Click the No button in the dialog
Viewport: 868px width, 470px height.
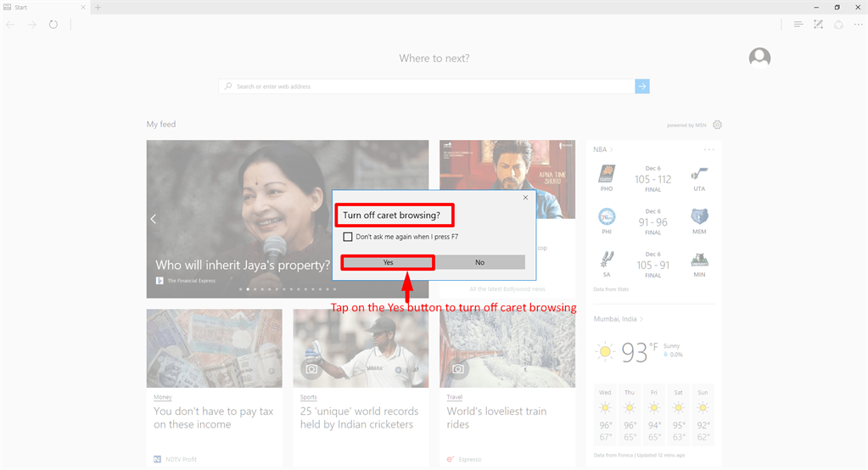tap(479, 262)
